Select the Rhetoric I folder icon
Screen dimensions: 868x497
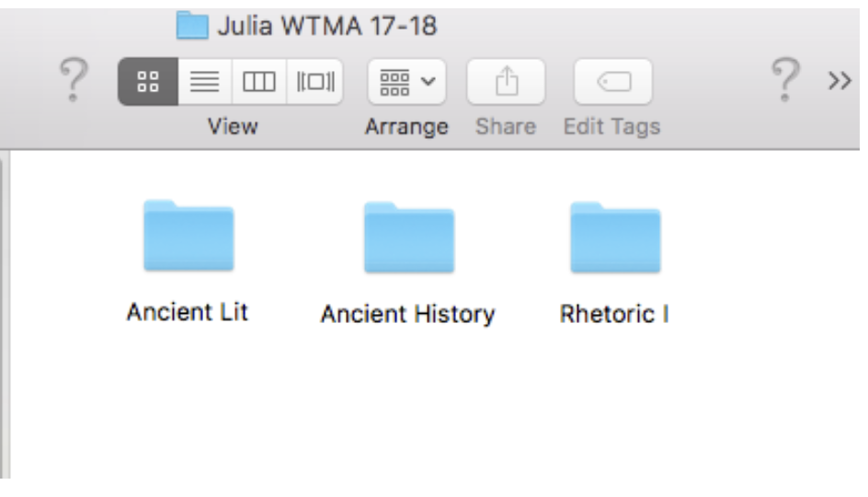(615, 237)
